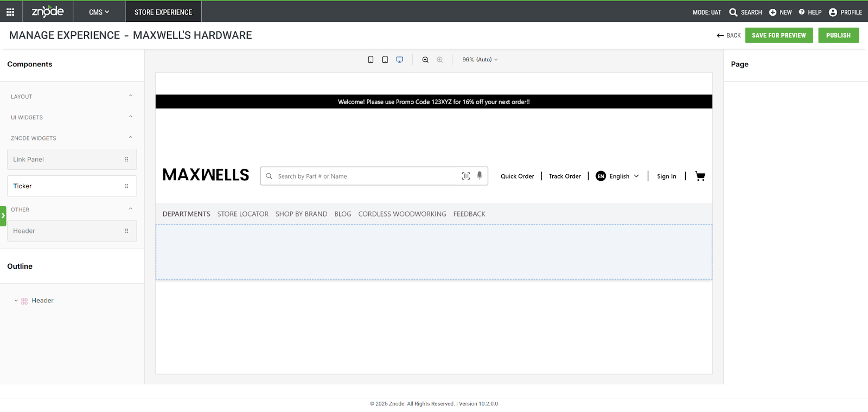Click the Outline panel heading
868x412 pixels.
pyautogui.click(x=20, y=266)
